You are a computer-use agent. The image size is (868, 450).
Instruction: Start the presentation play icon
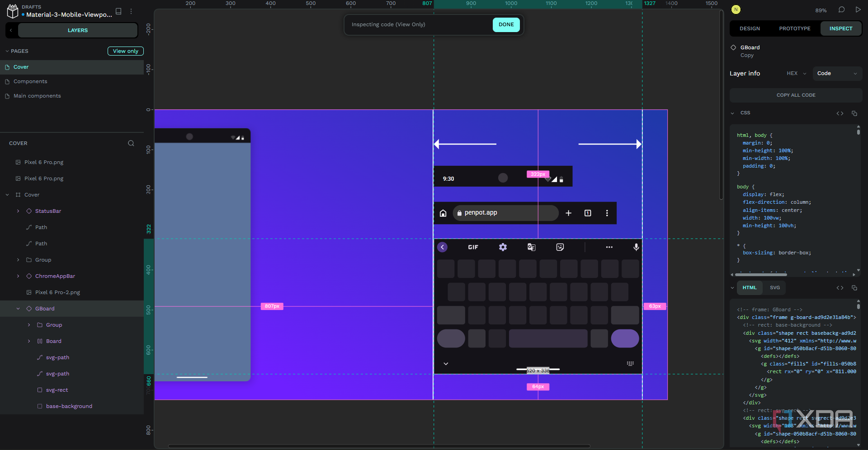pyautogui.click(x=858, y=9)
